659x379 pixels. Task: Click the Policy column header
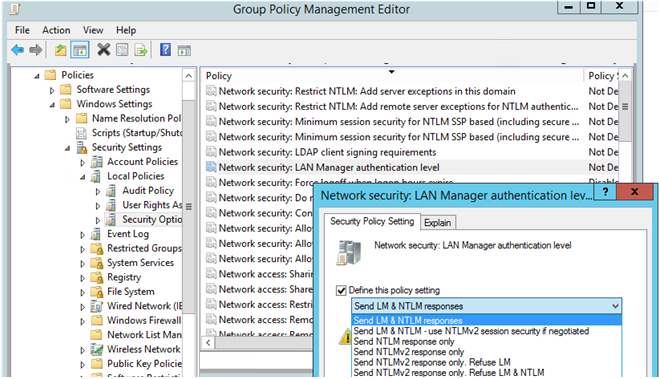pos(393,76)
